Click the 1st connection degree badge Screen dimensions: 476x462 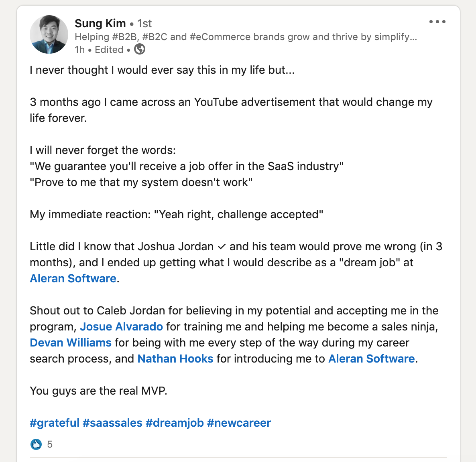click(144, 24)
